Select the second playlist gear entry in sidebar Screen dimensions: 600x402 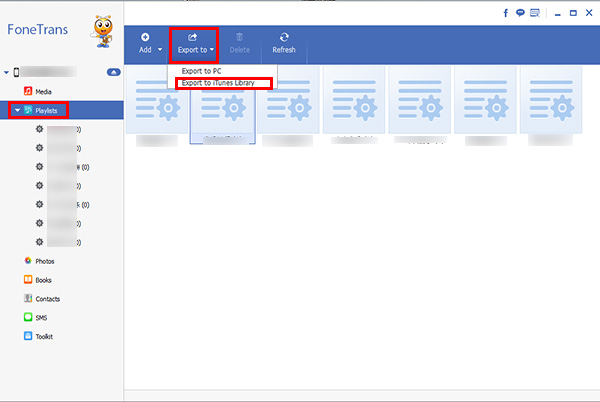point(58,148)
